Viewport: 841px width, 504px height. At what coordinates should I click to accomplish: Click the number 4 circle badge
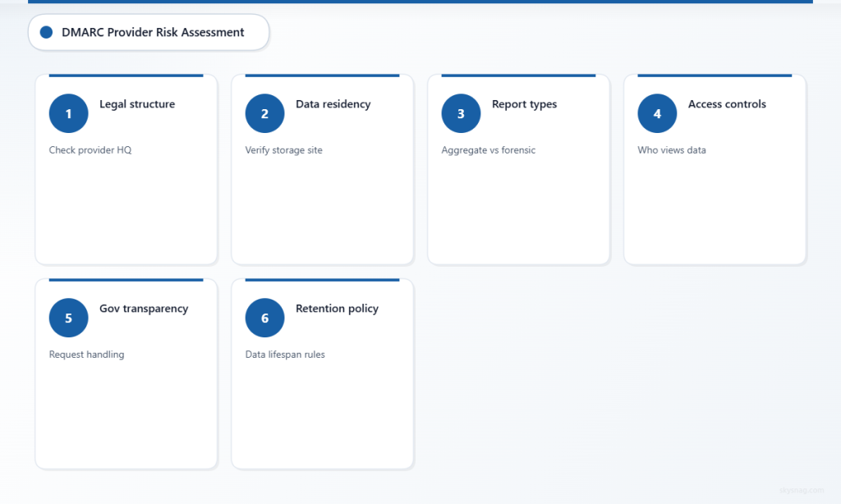(658, 113)
